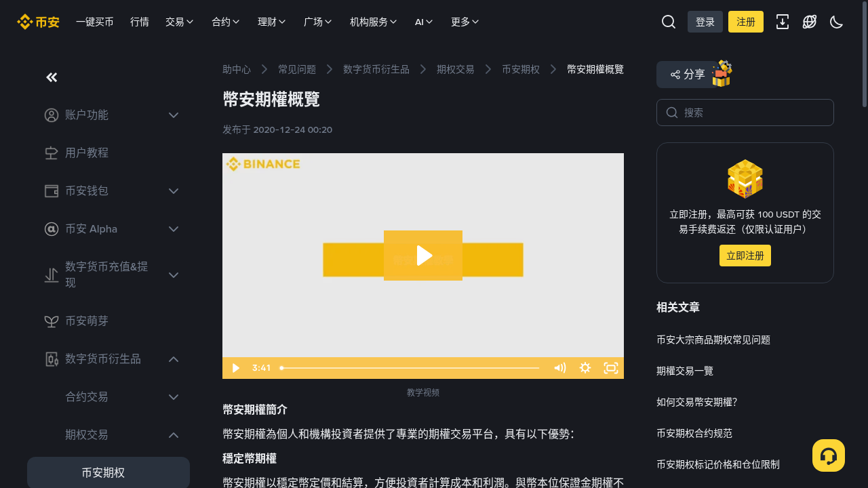Expand the 币安钱包 sidebar section

coord(174,191)
